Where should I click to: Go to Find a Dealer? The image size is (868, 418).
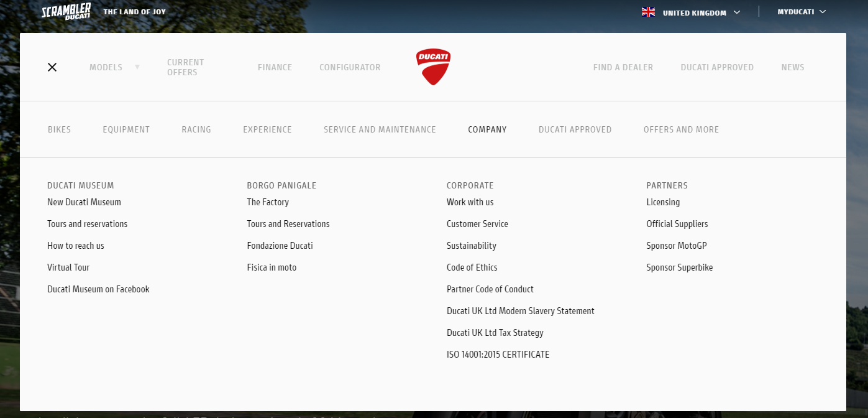[623, 67]
